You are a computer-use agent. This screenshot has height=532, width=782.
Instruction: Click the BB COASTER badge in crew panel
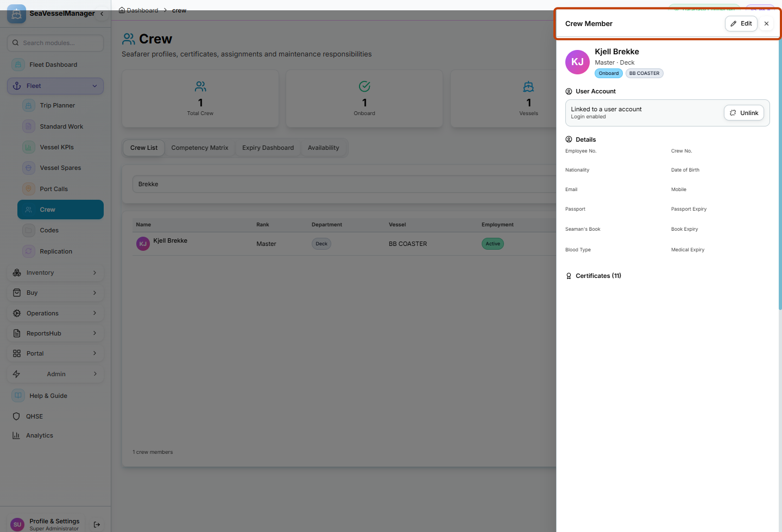pos(644,73)
